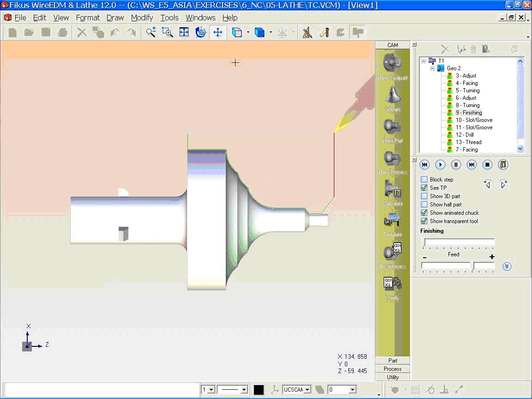This screenshot has width=532, height=399.
Task: Skip simulation to the end
Action: pos(471,164)
